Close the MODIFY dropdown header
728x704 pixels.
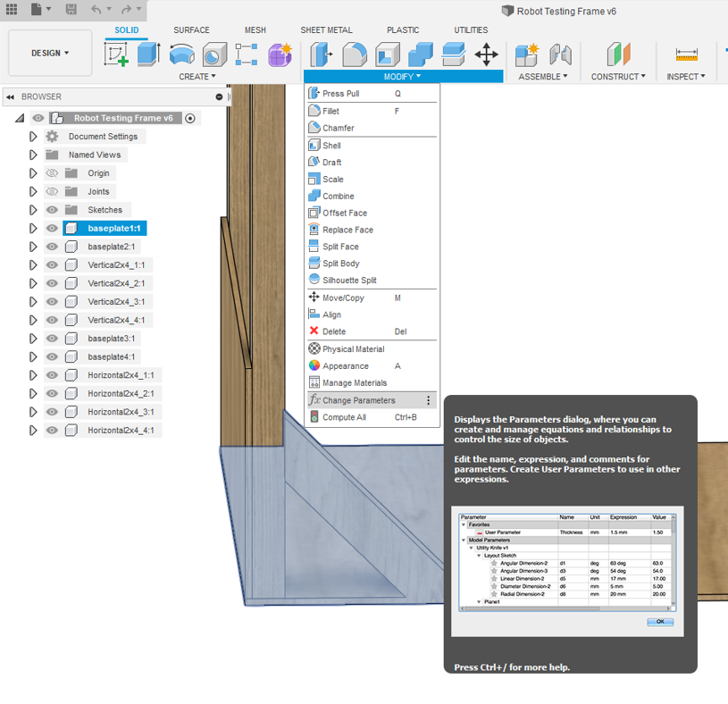[403, 77]
